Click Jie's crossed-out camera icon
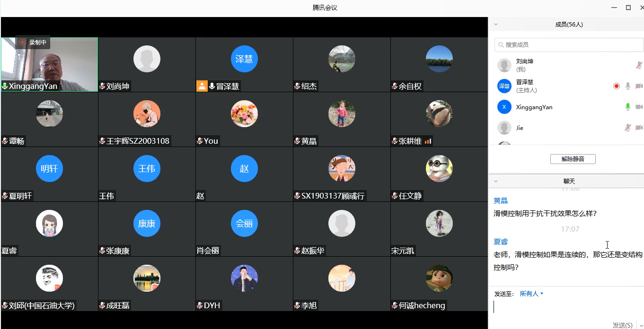Image resolution: width=644 pixels, height=329 pixels. (x=639, y=128)
